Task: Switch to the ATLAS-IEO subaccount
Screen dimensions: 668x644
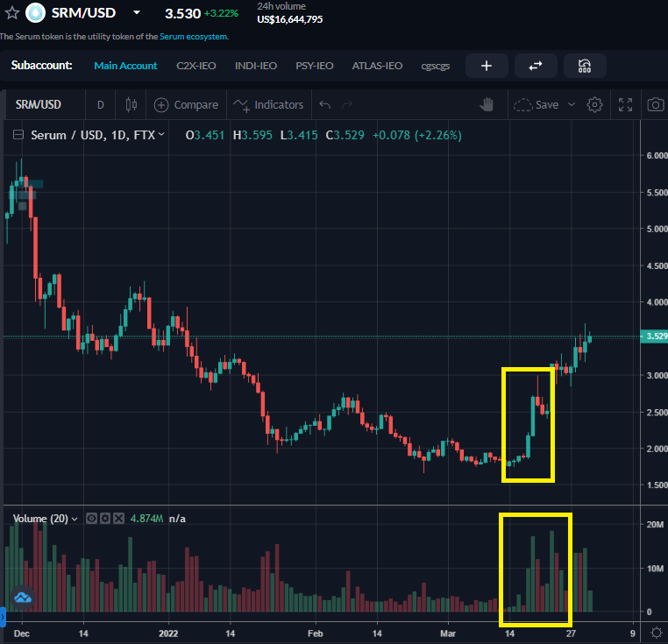Action: pos(377,66)
